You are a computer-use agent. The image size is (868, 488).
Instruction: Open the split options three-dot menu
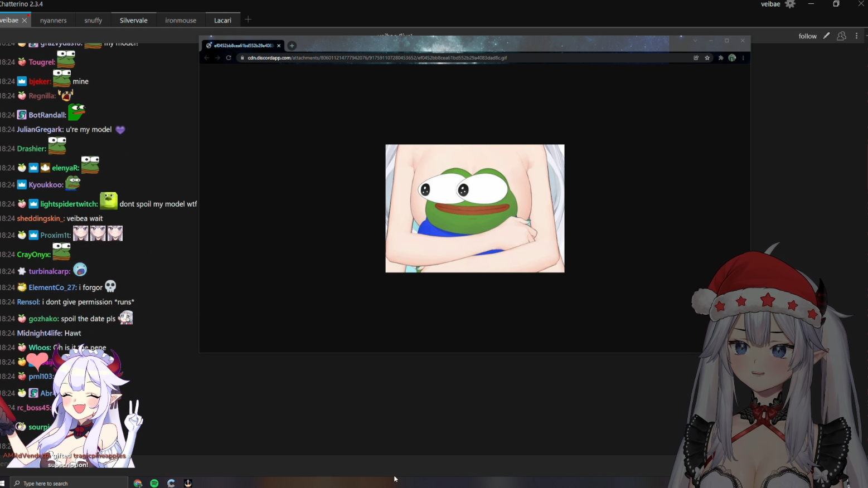click(857, 36)
